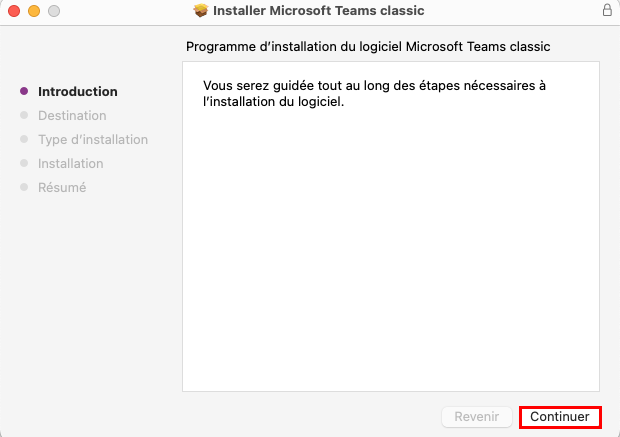Select the Type d'installation step

(93, 140)
